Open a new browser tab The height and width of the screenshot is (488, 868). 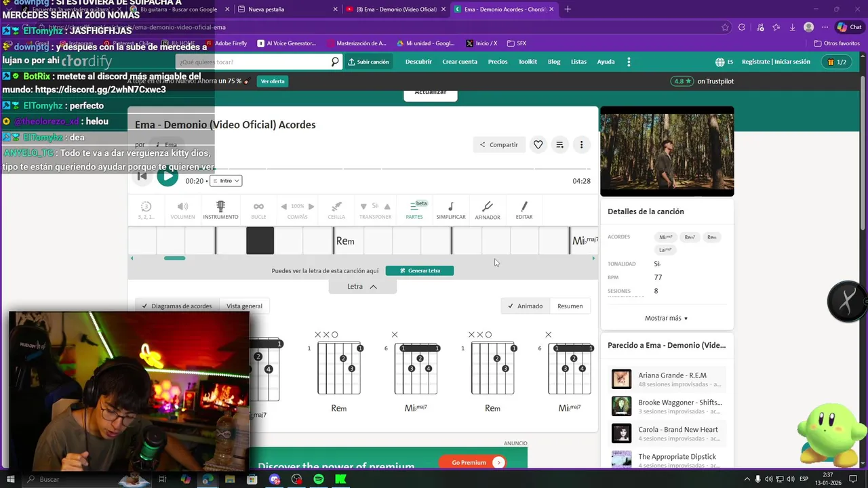[568, 9]
